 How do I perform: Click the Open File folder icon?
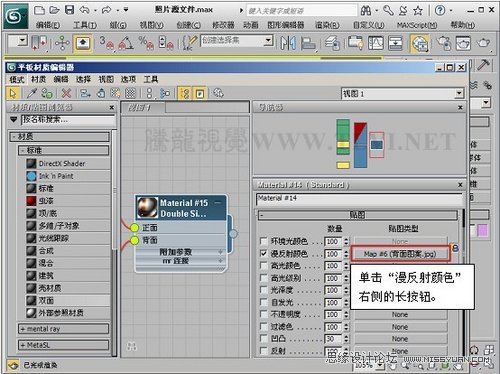[54, 10]
